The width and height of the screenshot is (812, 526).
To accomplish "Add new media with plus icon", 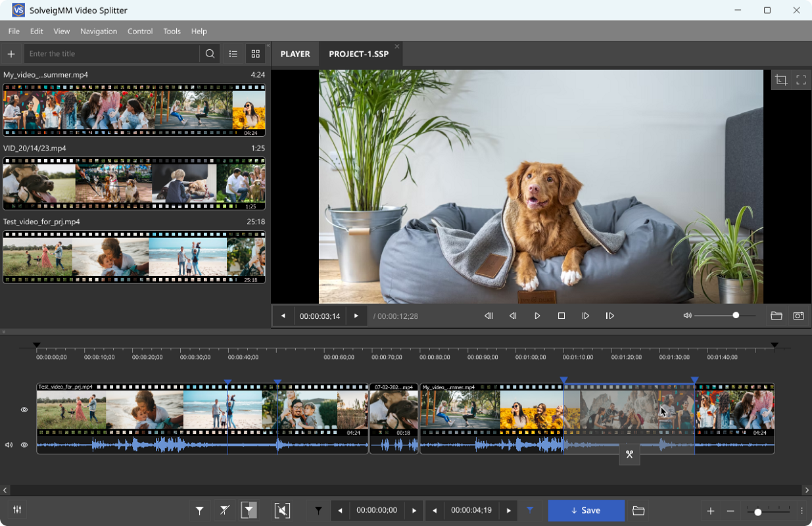I will click(11, 54).
